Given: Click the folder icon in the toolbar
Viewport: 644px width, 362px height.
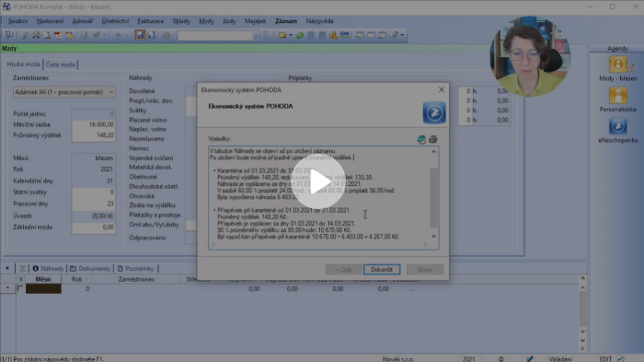Looking at the screenshot, I should [282, 35].
